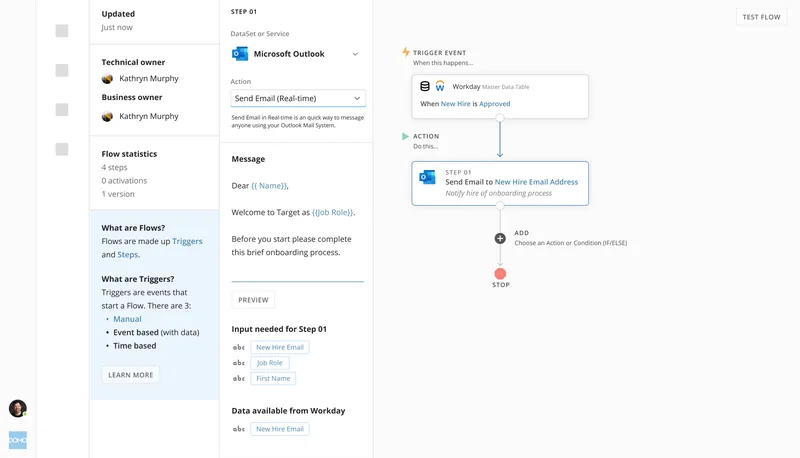
Task: Open the Triggers link in help panel
Action: (187, 241)
